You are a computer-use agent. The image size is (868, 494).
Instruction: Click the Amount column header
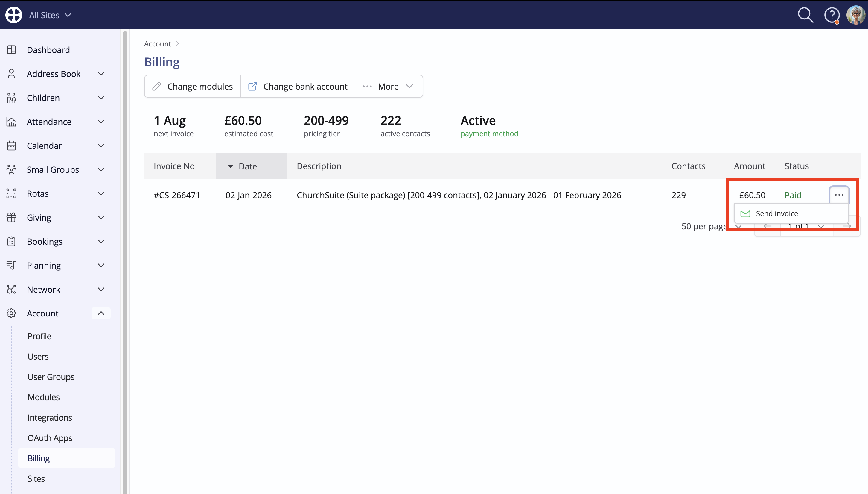pos(749,166)
